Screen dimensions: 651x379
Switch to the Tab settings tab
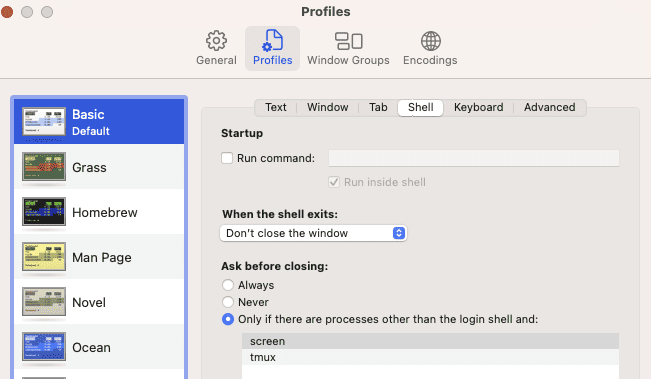[x=378, y=108]
